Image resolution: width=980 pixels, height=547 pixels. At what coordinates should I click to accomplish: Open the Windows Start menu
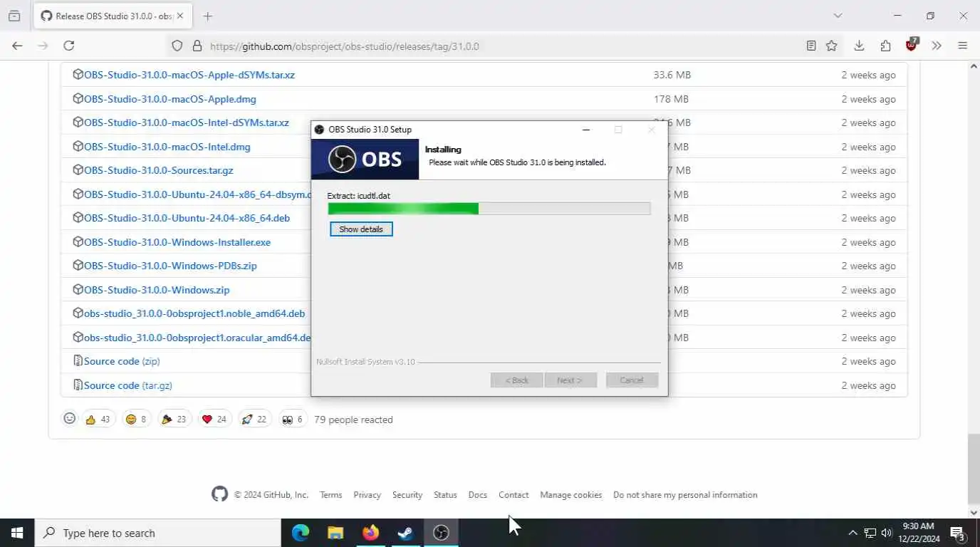click(17, 533)
